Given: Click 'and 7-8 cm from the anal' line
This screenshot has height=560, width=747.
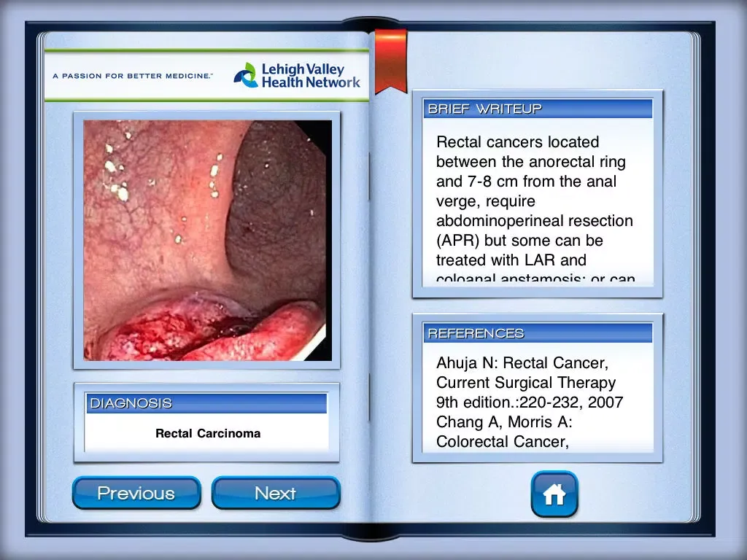Looking at the screenshot, I should 527,182.
